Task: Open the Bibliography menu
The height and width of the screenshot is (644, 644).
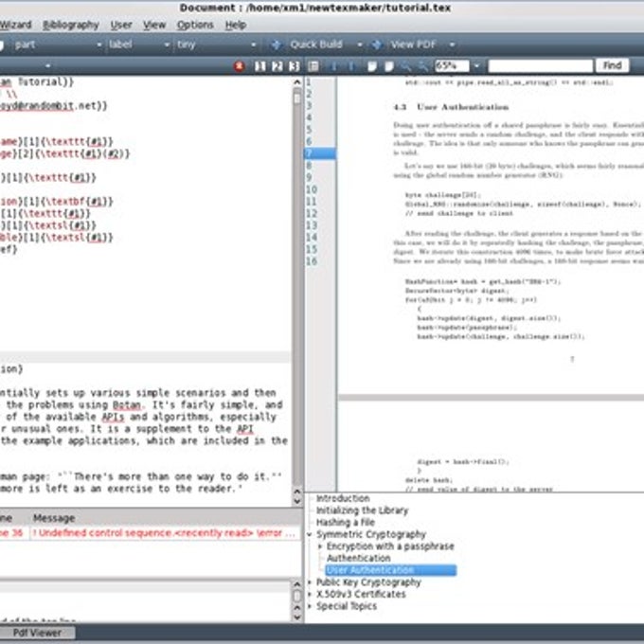Action: (71, 25)
